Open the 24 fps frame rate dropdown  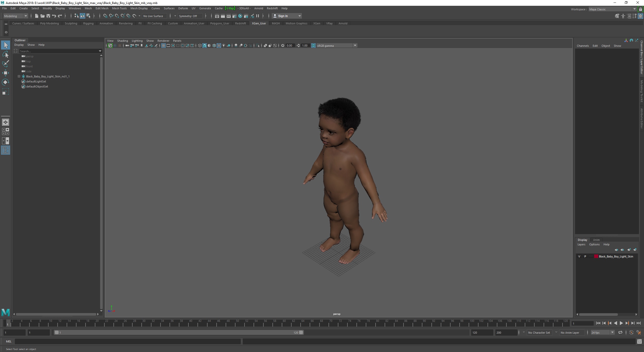602,332
